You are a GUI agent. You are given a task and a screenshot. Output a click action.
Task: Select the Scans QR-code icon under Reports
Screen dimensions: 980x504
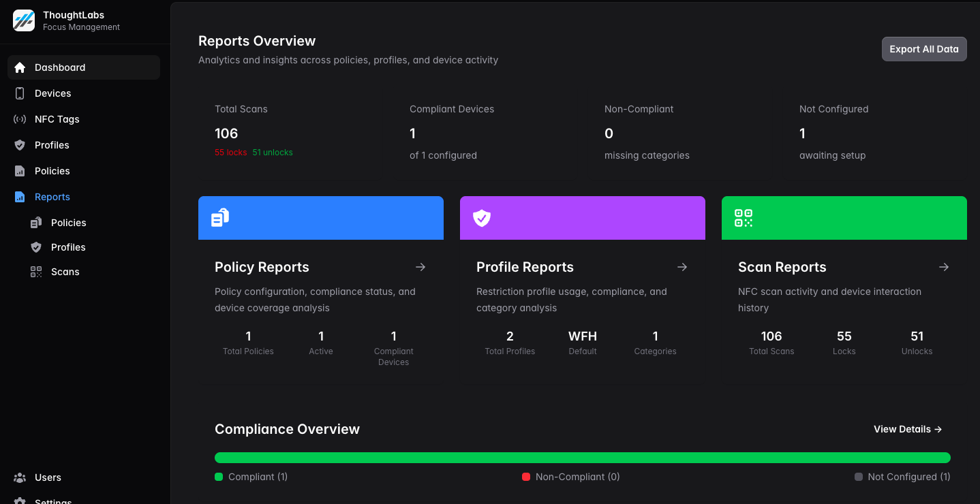[x=35, y=272]
